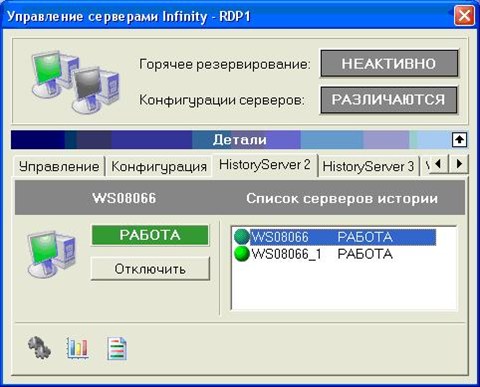Click the WS08066 server computer icon
The height and width of the screenshot is (387, 480).
click(x=52, y=255)
